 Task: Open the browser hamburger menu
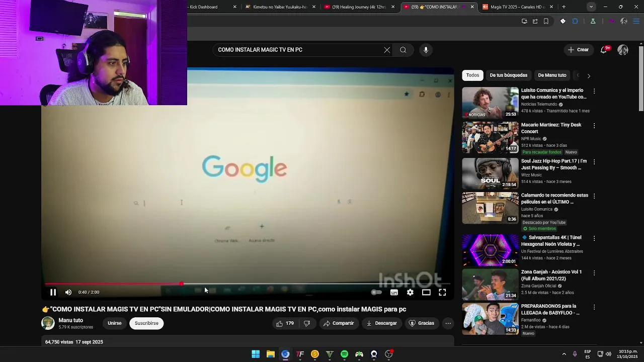pos(636,21)
